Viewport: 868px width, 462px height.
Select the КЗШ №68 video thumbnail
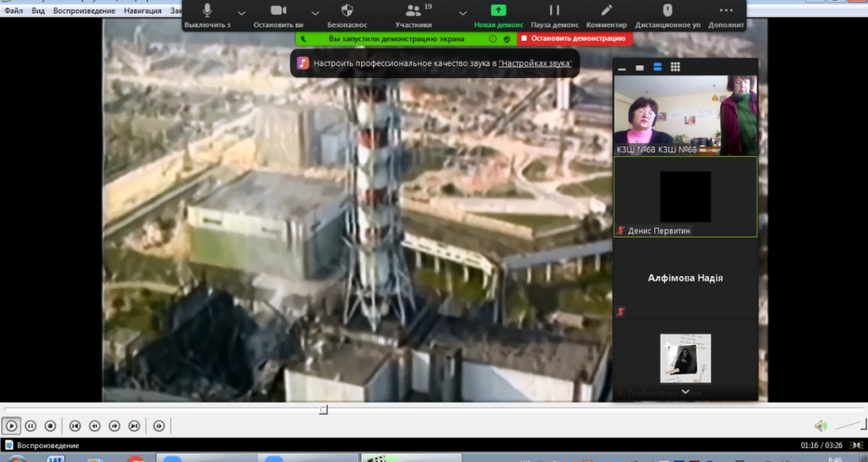[x=685, y=115]
